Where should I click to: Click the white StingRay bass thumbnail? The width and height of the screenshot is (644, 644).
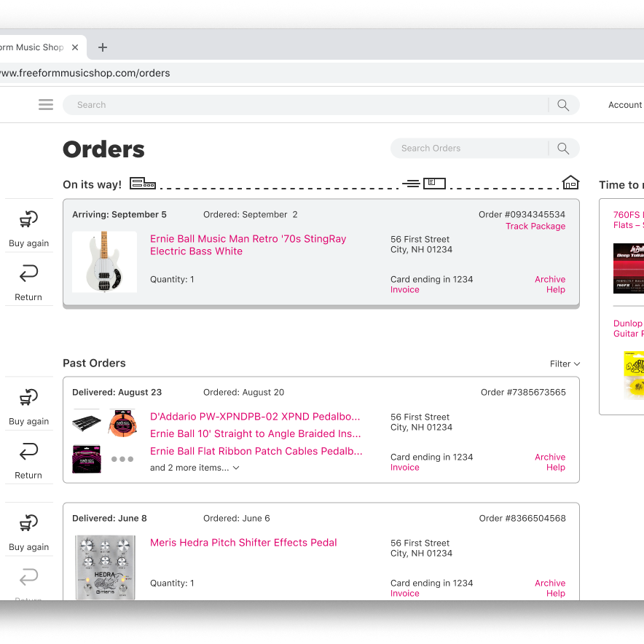click(104, 262)
